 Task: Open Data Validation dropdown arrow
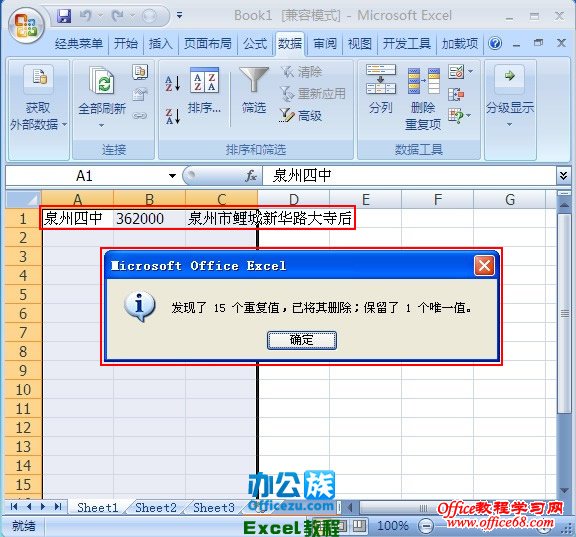click(x=471, y=71)
